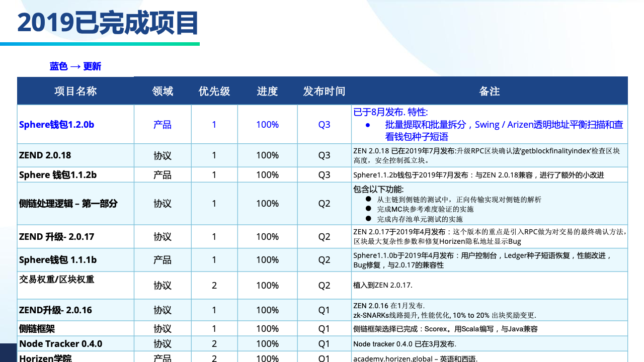This screenshot has width=644, height=362.
Task: Click the blue Sphere钱包1.2.0b project name
Action: 57,125
